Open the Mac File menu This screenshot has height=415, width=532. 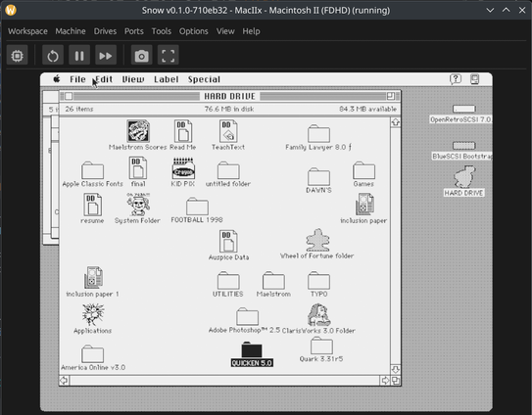(x=77, y=79)
